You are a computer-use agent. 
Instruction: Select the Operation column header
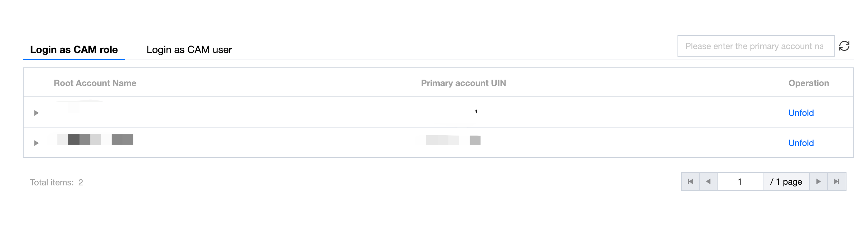point(809,83)
